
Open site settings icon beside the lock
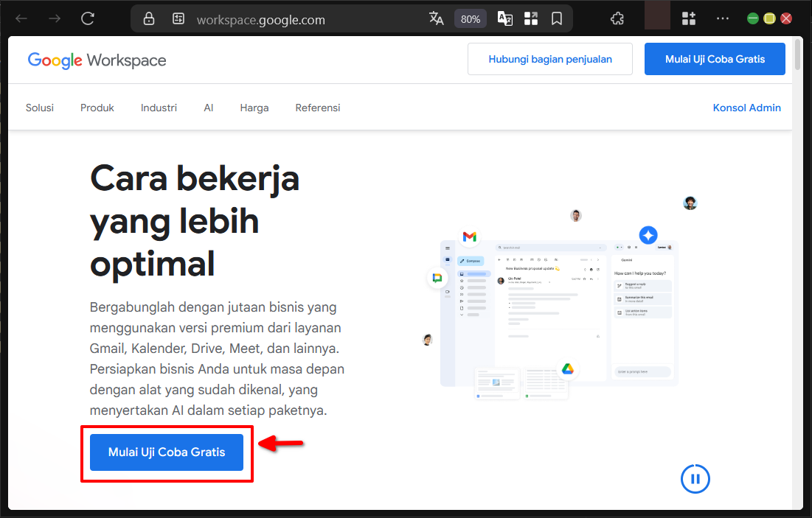click(178, 19)
